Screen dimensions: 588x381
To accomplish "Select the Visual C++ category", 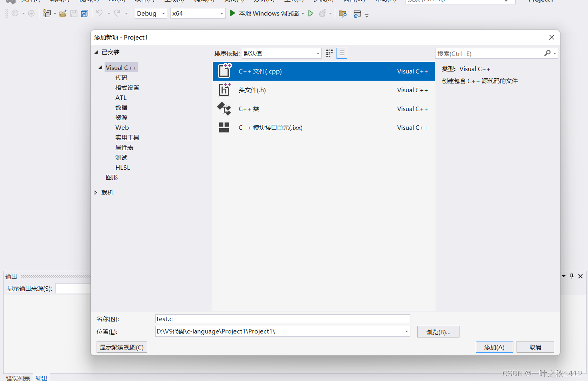I will point(121,67).
